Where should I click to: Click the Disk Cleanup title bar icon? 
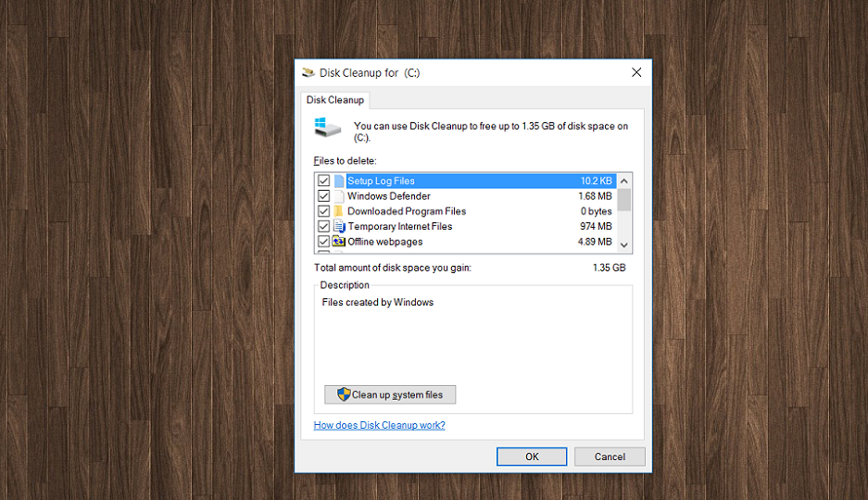[x=308, y=72]
